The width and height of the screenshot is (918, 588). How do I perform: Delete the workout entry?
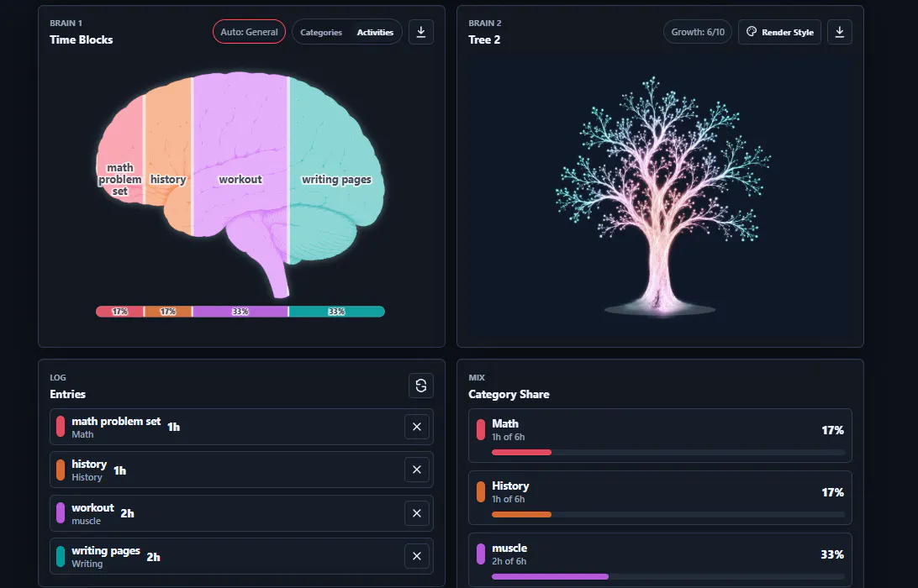click(417, 513)
